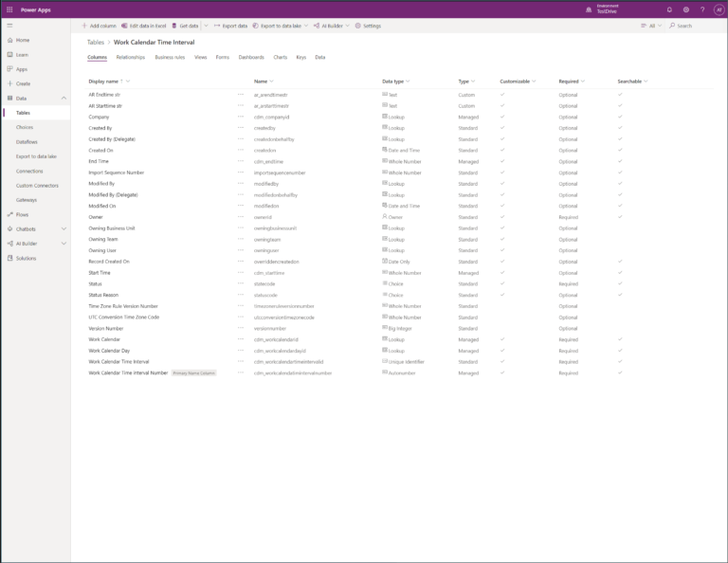Open the All filter dropdown

pyautogui.click(x=651, y=26)
